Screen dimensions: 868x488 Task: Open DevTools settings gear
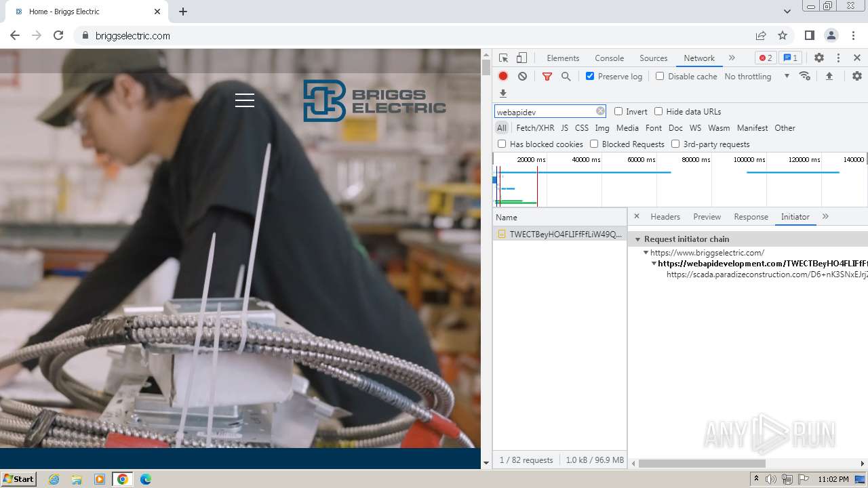click(x=819, y=58)
